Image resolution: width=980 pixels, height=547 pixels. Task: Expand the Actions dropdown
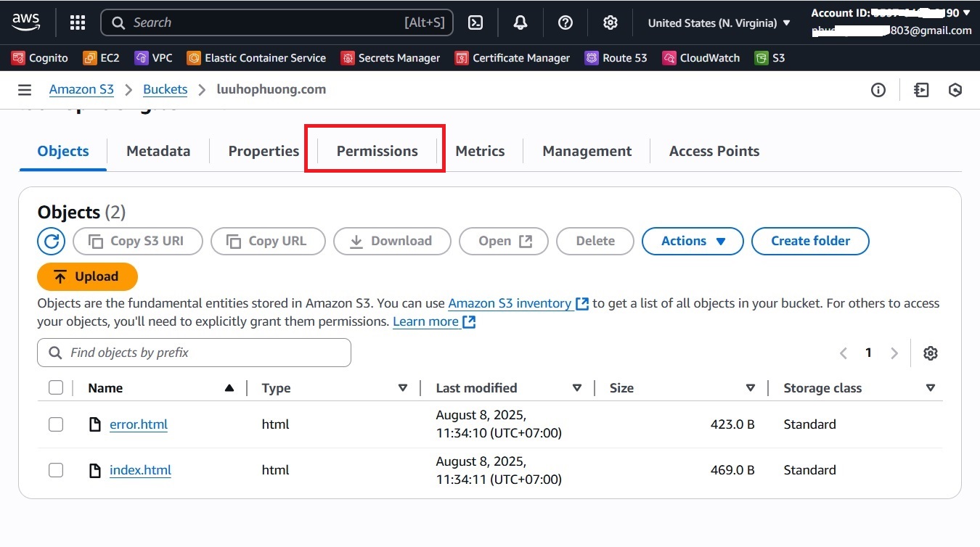(x=693, y=241)
